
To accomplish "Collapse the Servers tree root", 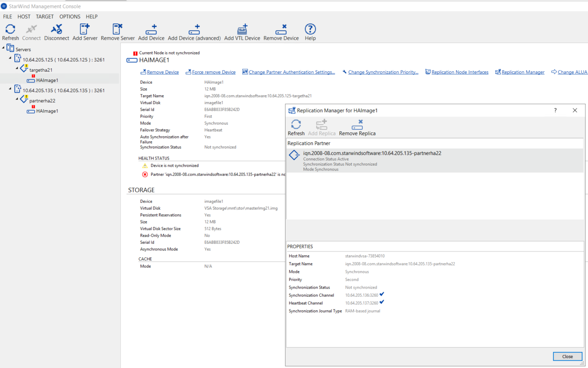I will [3, 47].
